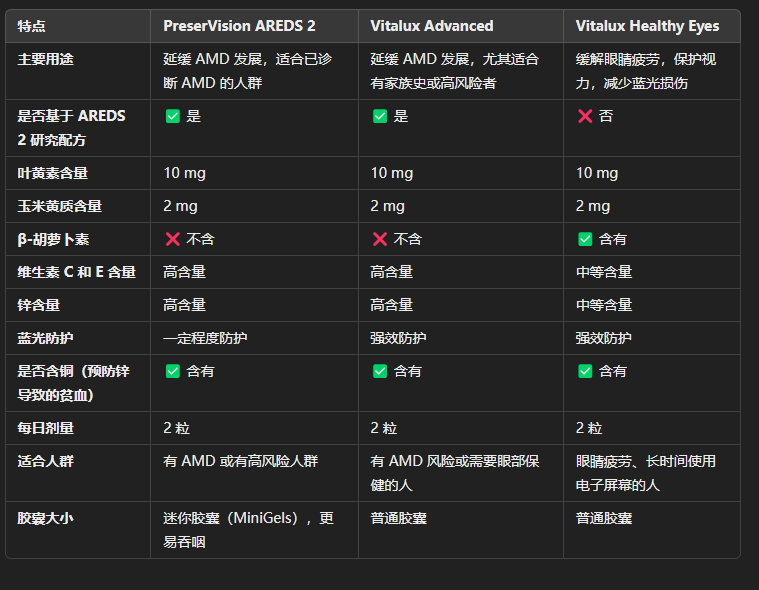Click the 是否含铜（预防锌导致的贫血）row label
The height and width of the screenshot is (590, 759).
tap(74, 383)
